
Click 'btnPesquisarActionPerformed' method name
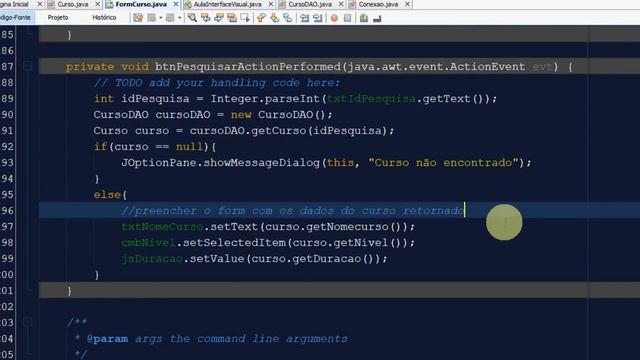(x=247, y=67)
